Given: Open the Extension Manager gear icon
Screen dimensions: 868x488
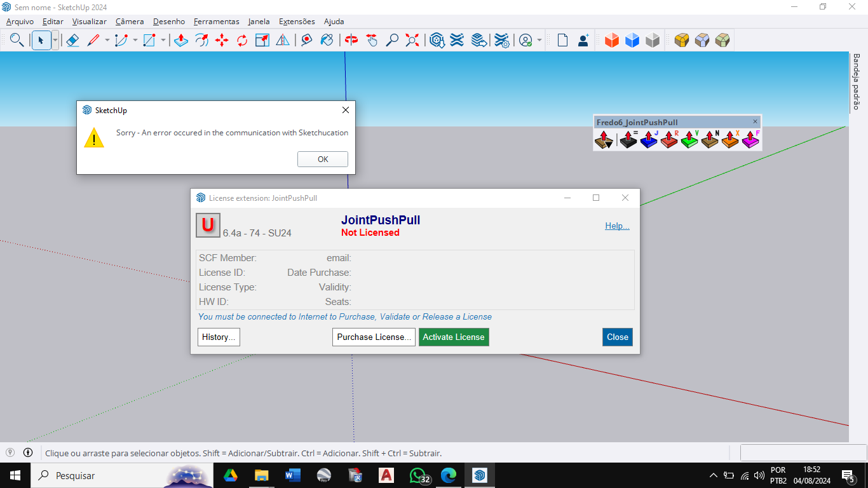Looking at the screenshot, I should (x=502, y=40).
